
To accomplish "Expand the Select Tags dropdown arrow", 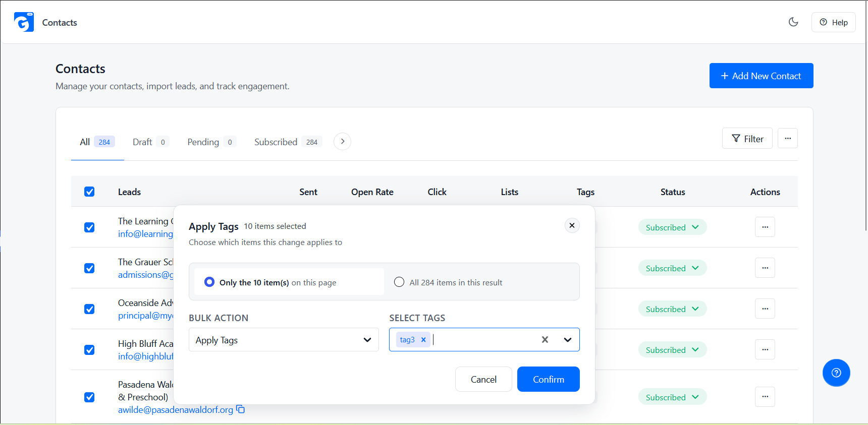I will click(x=568, y=340).
